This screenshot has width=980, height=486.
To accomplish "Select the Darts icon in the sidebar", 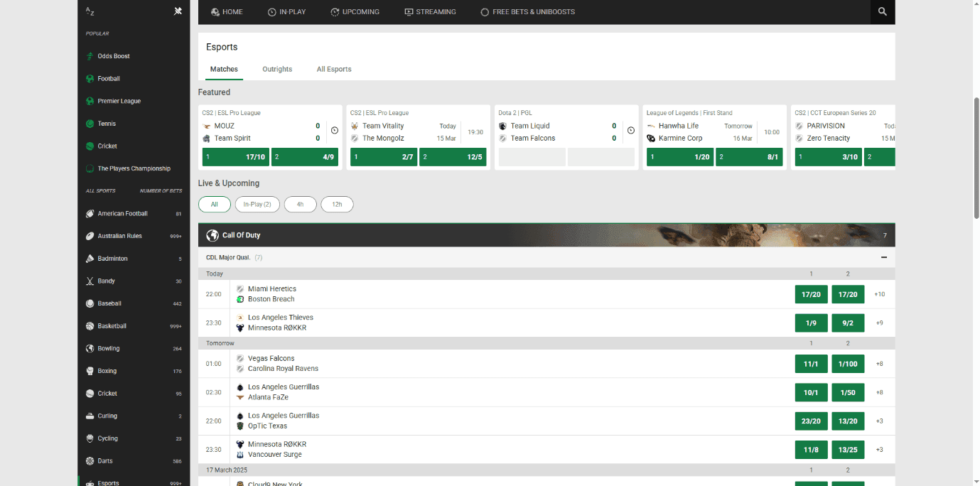I will click(90, 460).
